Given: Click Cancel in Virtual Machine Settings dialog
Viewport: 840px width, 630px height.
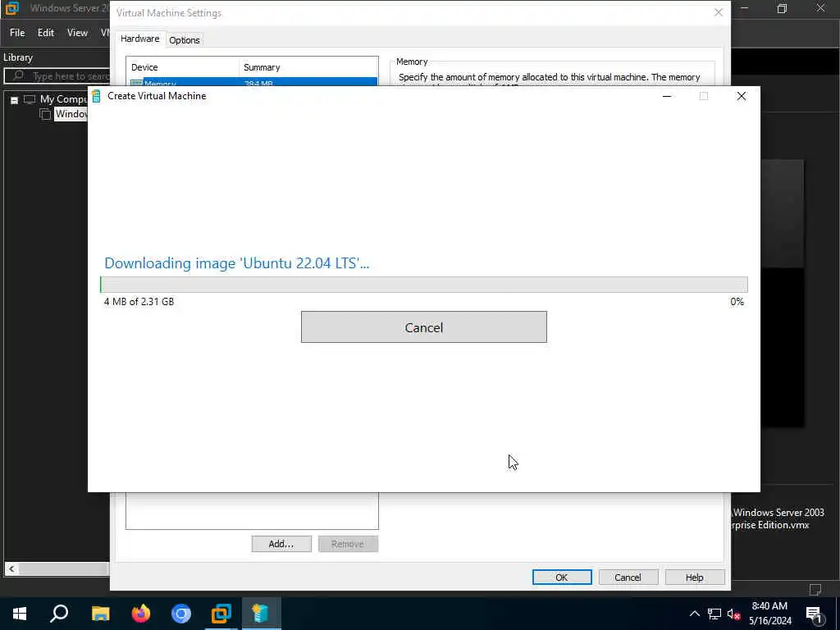Looking at the screenshot, I should (x=628, y=577).
